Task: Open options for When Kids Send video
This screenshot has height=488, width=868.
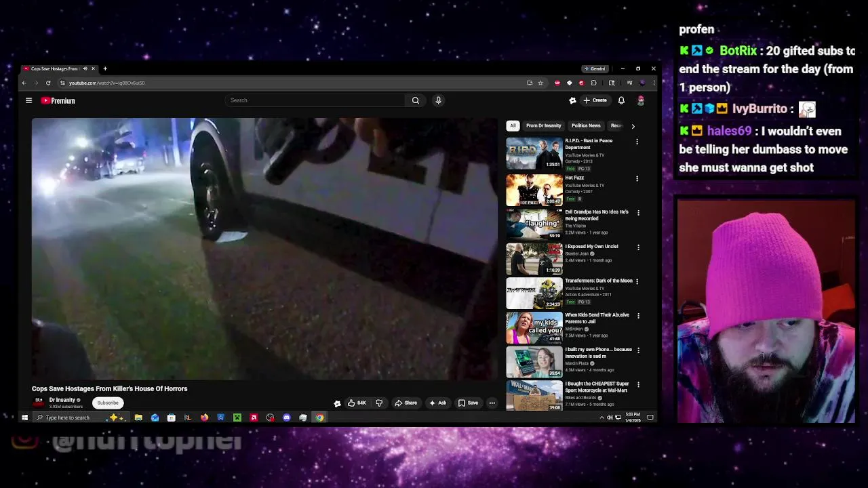Action: point(638,316)
